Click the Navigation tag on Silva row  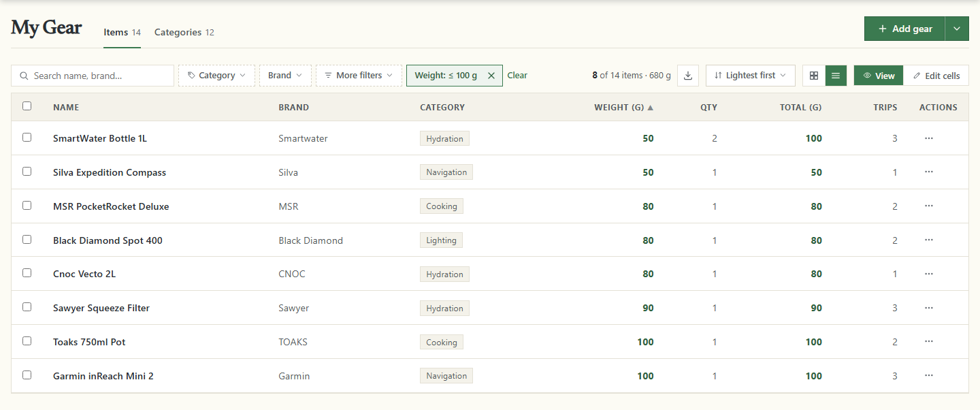tap(446, 172)
